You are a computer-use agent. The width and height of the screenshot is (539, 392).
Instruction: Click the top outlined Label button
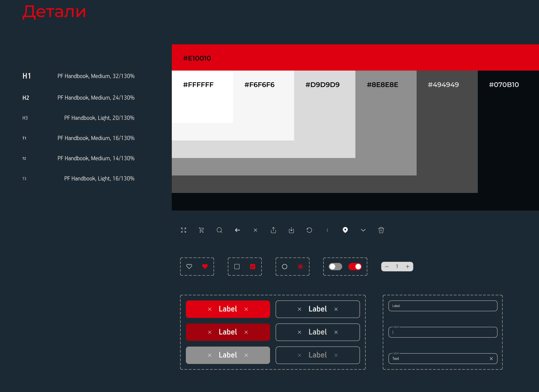click(318, 309)
